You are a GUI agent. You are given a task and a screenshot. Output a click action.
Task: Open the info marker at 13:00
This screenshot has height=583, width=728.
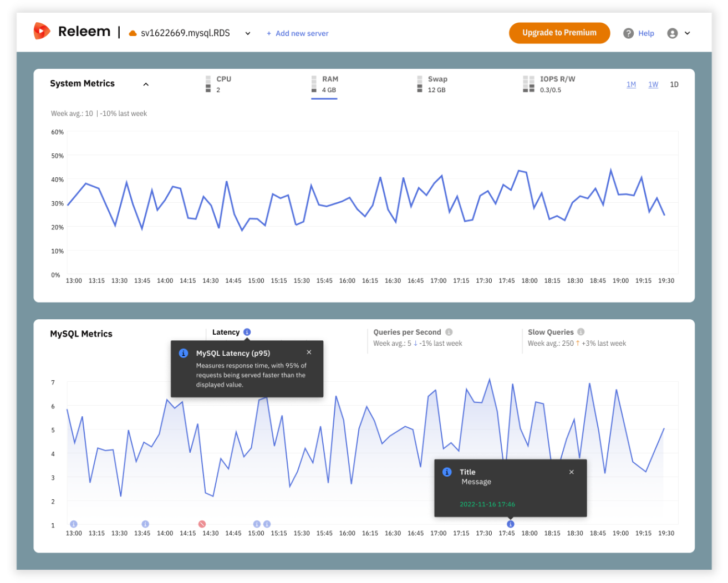point(74,523)
